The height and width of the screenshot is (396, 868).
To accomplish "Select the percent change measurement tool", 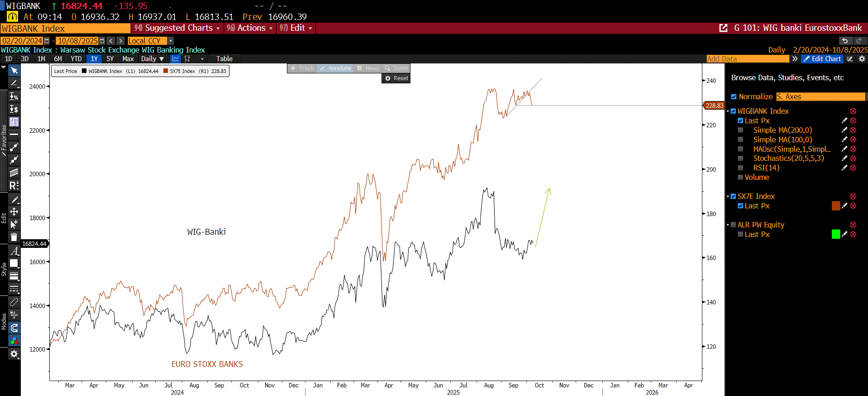I will point(14,97).
